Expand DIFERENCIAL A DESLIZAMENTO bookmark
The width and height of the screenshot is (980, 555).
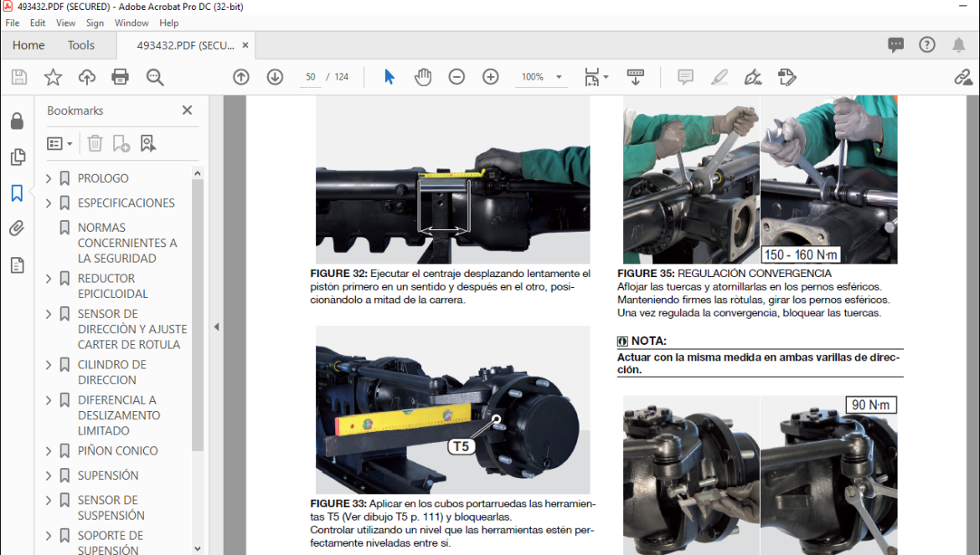coord(49,400)
